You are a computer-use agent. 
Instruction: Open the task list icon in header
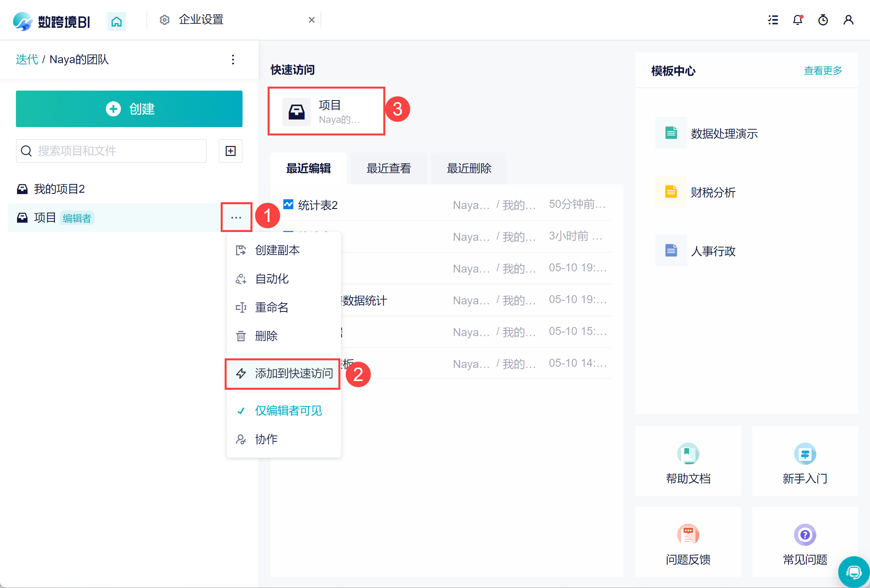point(773,20)
